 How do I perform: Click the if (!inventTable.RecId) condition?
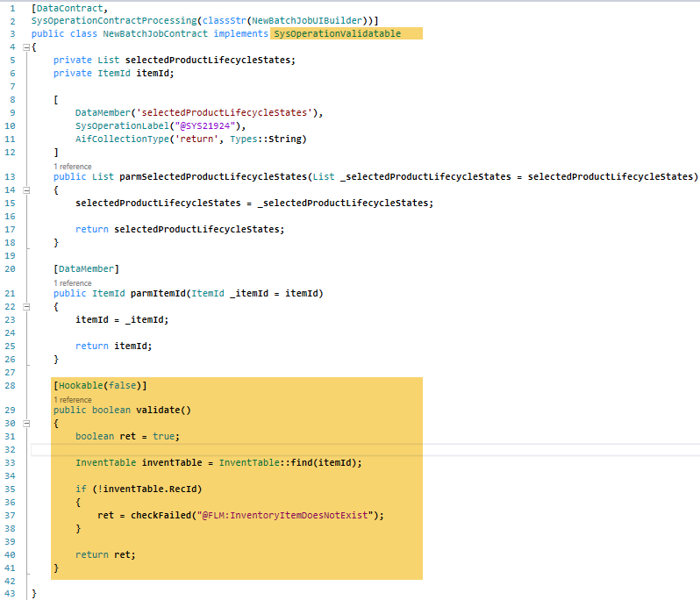139,489
